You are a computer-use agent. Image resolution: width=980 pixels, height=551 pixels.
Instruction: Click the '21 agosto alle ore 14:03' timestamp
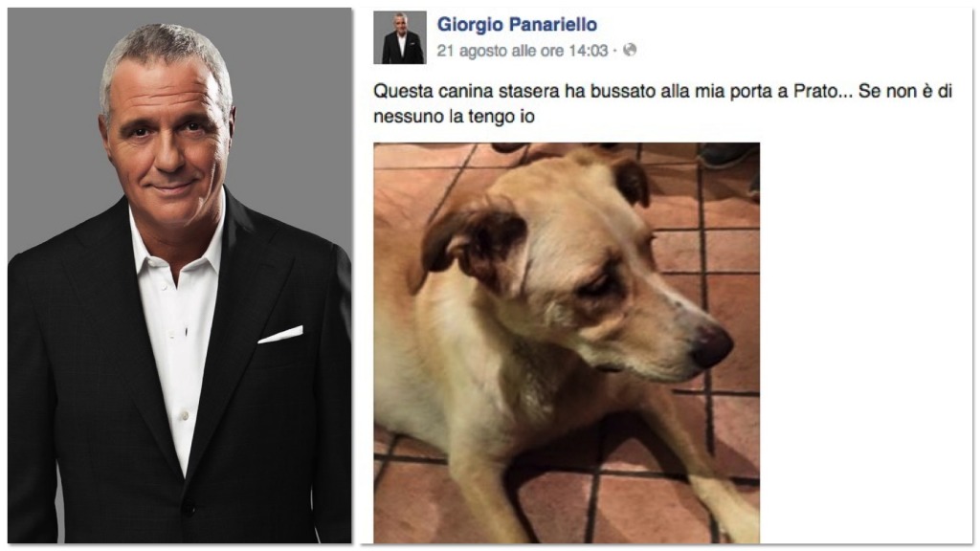(522, 51)
